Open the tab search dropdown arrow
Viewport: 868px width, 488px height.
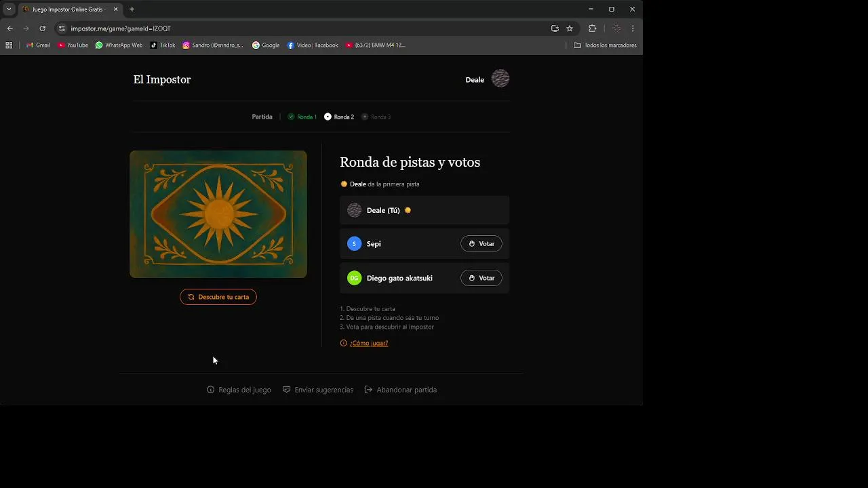click(x=9, y=9)
